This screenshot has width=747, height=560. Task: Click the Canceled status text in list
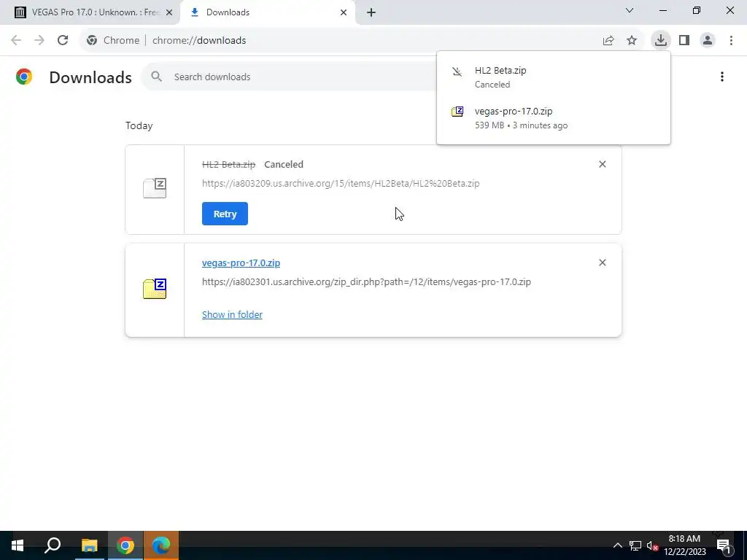[x=284, y=164]
